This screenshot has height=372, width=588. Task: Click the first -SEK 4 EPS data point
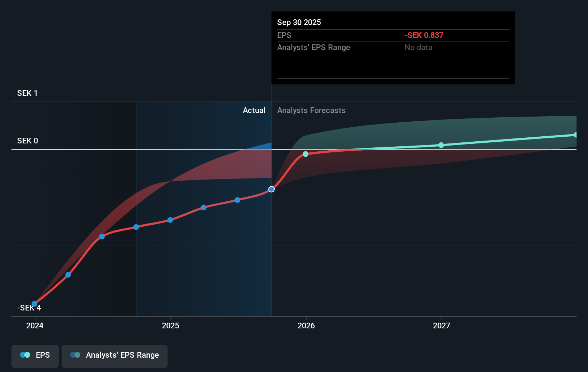pos(34,303)
